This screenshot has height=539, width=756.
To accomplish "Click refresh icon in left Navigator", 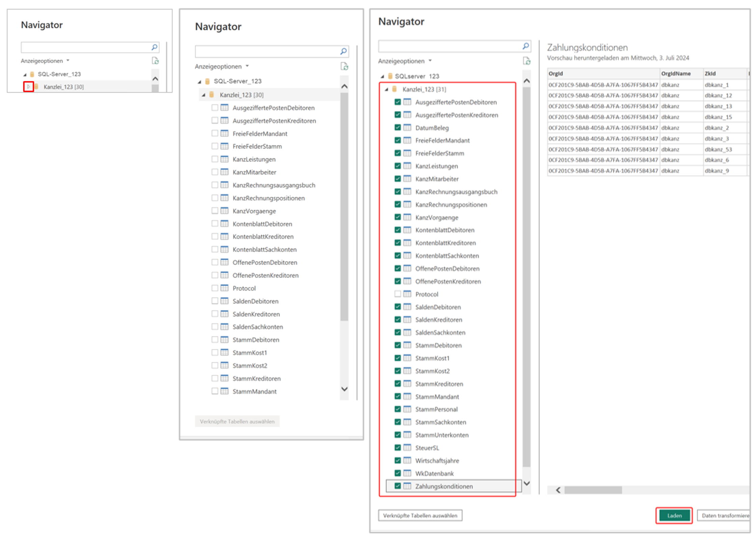I will click(x=155, y=61).
